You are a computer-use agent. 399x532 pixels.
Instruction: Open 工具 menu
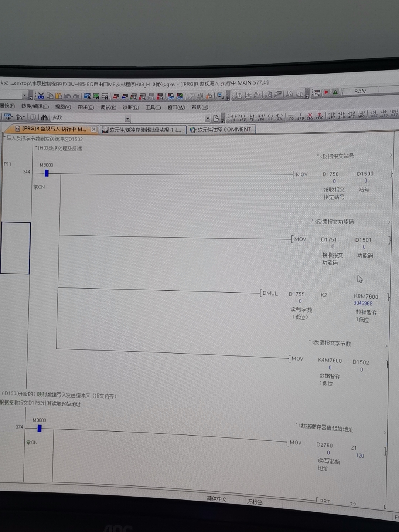[153, 108]
